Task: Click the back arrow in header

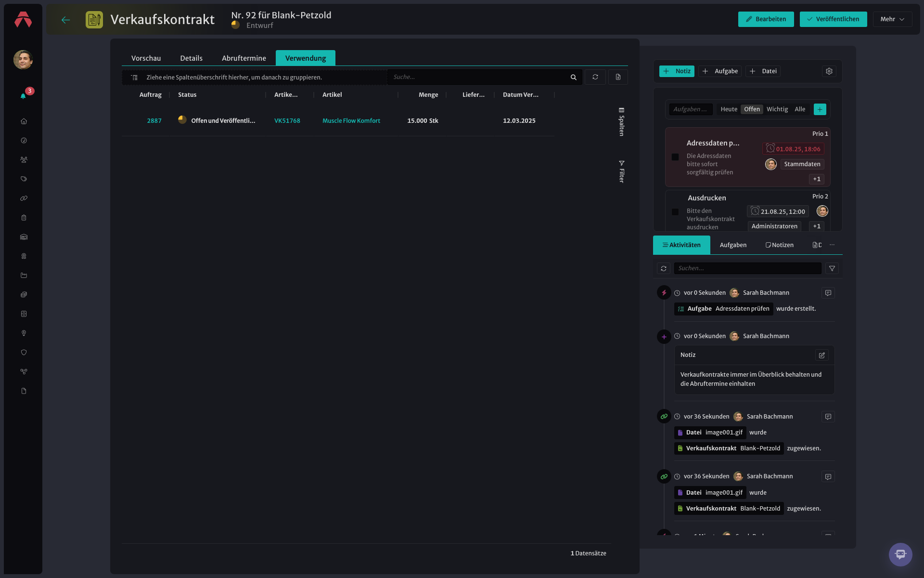Action: coord(66,20)
